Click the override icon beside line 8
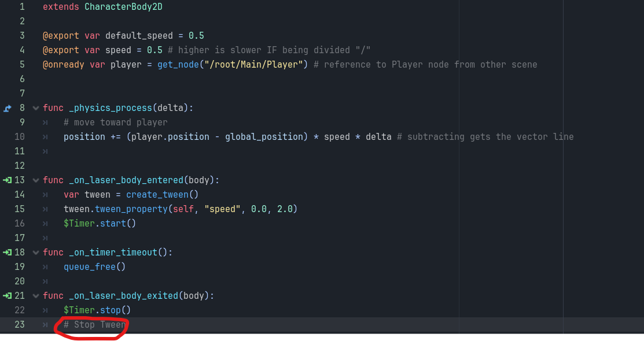 [x=8, y=108]
